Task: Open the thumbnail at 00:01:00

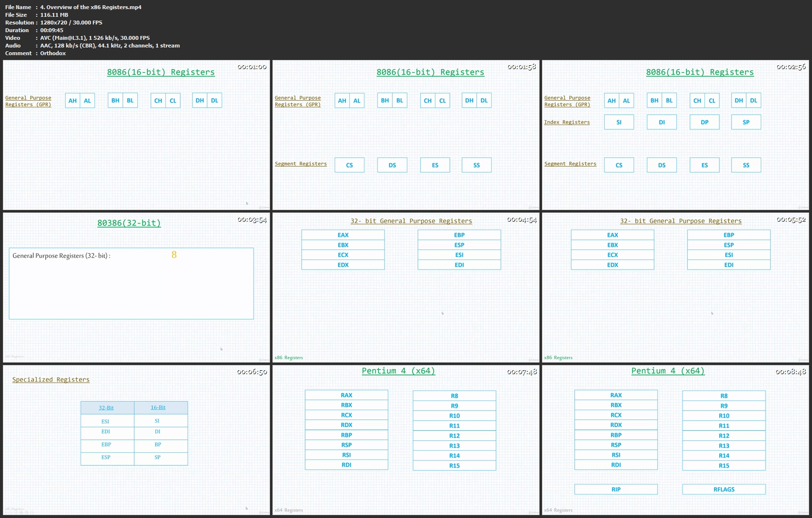Action: point(136,135)
